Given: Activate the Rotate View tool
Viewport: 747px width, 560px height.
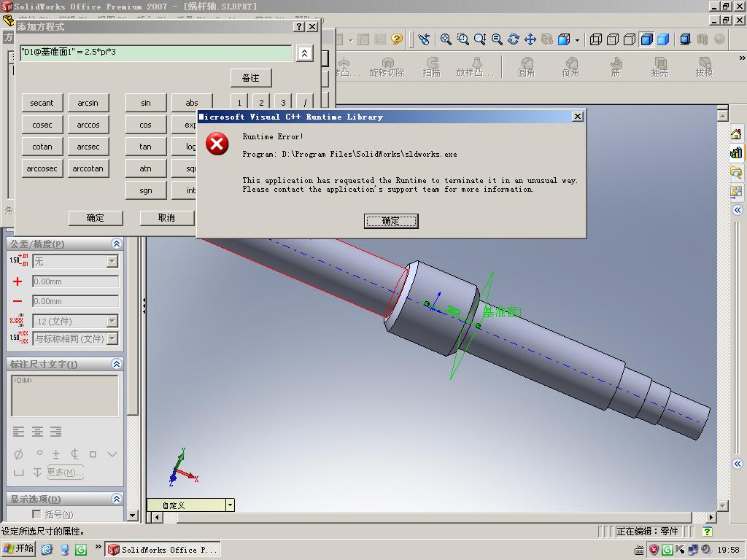Looking at the screenshot, I should click(513, 39).
